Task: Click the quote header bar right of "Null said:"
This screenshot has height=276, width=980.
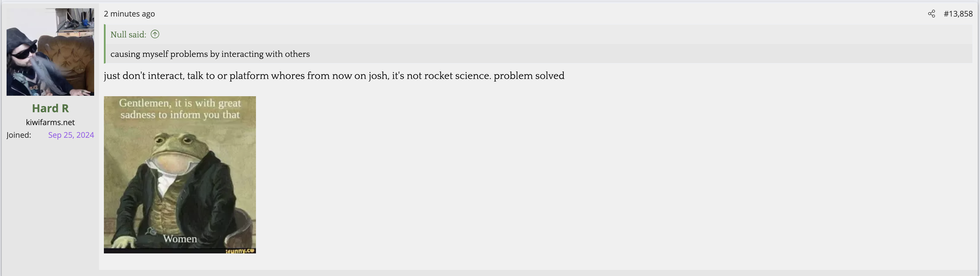Action: tap(533, 34)
